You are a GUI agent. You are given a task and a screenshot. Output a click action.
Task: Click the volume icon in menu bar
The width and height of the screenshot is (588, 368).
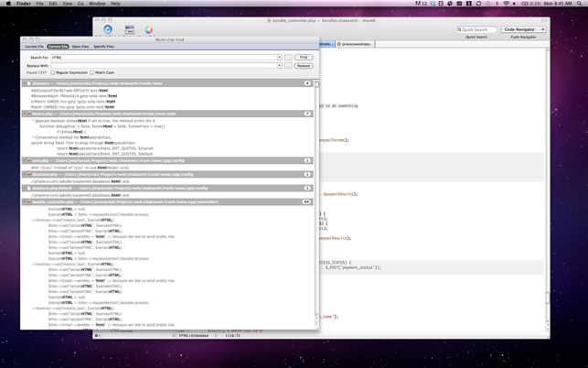pyautogui.click(x=514, y=4)
